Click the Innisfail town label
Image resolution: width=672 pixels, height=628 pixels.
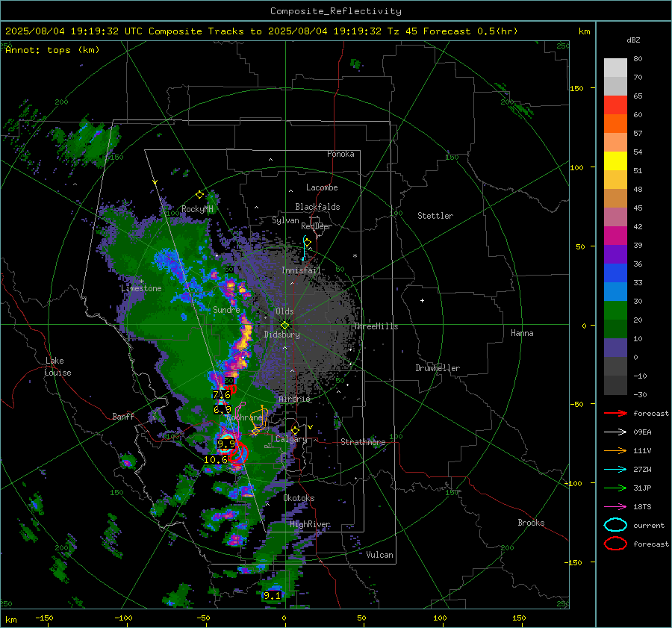301,270
